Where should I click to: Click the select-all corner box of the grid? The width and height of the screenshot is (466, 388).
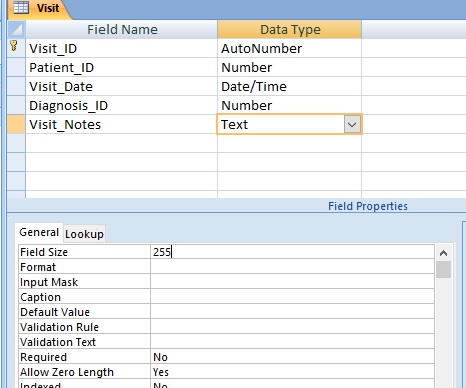16,29
